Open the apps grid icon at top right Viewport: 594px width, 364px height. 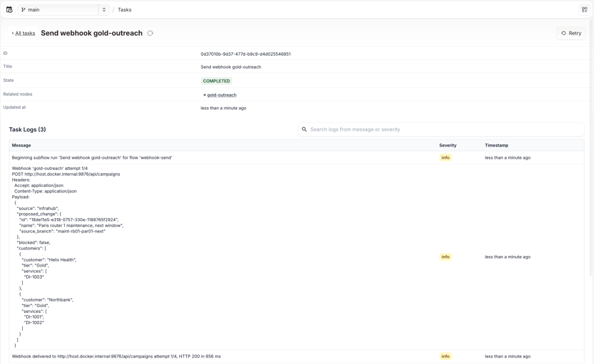[x=584, y=10]
